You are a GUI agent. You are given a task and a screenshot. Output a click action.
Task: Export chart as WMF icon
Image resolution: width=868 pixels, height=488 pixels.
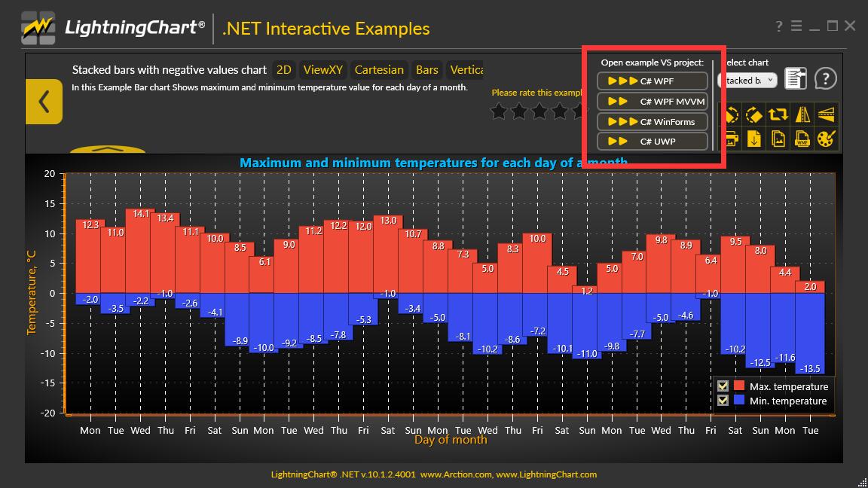802,139
